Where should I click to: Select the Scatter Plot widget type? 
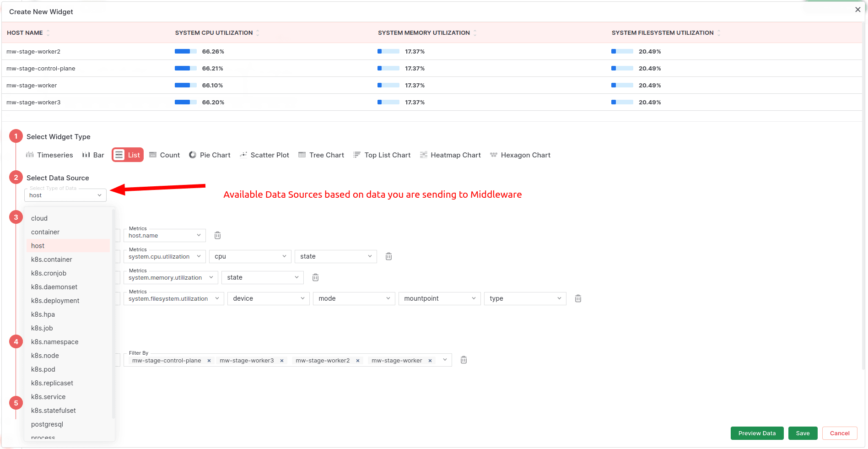click(x=264, y=155)
